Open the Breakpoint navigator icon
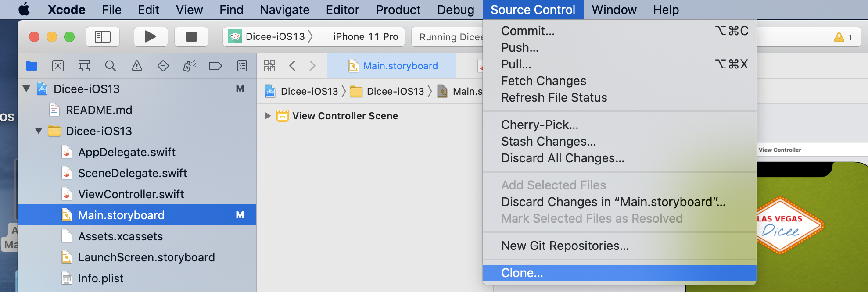 click(x=215, y=66)
